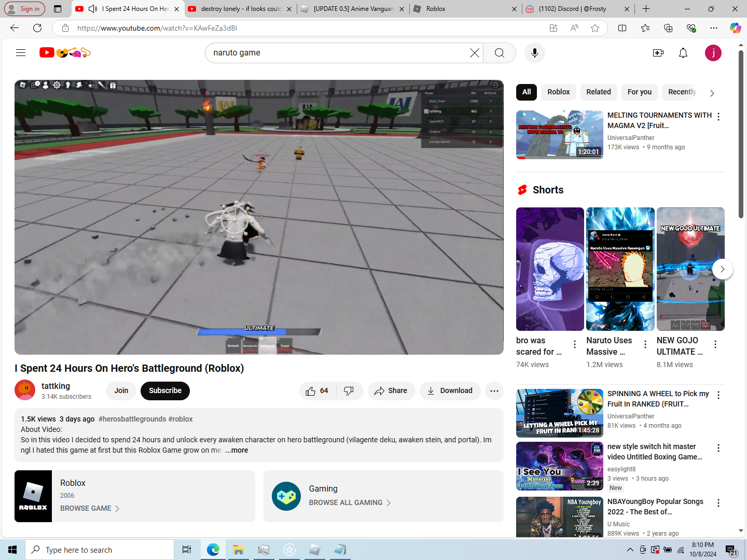This screenshot has height=560, width=747.
Task: Open the YouTube guide hamburger menu
Action: 21,52
